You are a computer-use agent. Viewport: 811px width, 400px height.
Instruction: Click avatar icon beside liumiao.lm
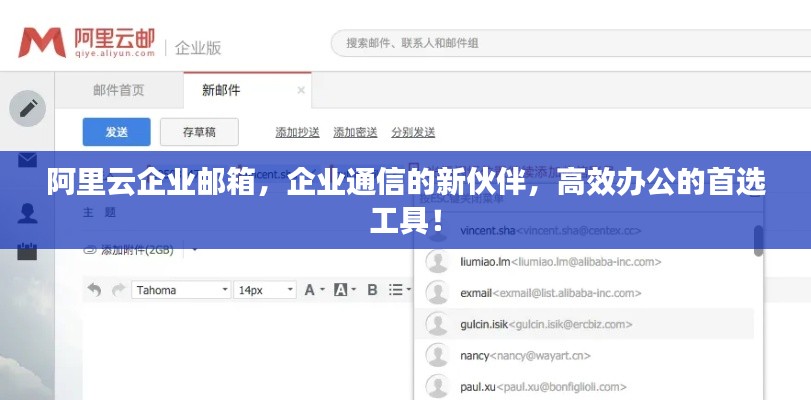coord(437,262)
